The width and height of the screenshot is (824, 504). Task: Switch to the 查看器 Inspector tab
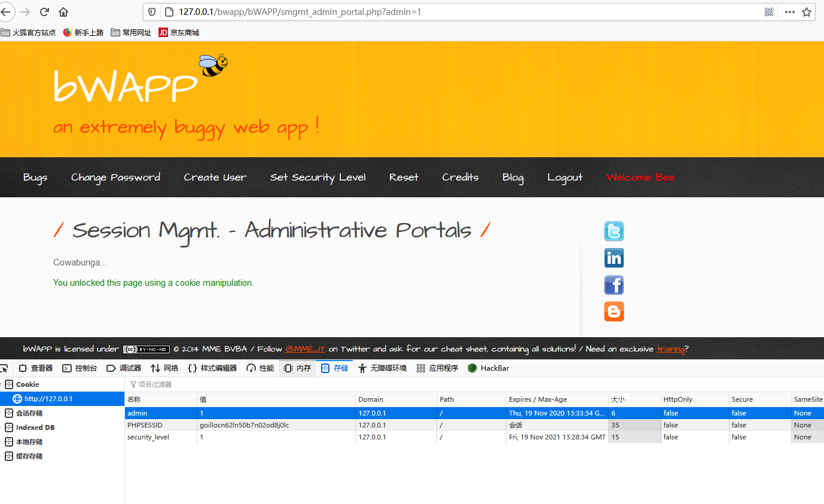35,368
